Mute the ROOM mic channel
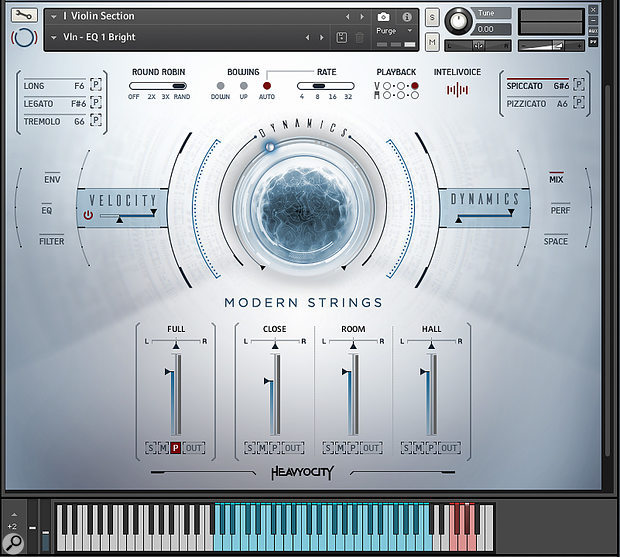The image size is (620, 557). point(340,448)
